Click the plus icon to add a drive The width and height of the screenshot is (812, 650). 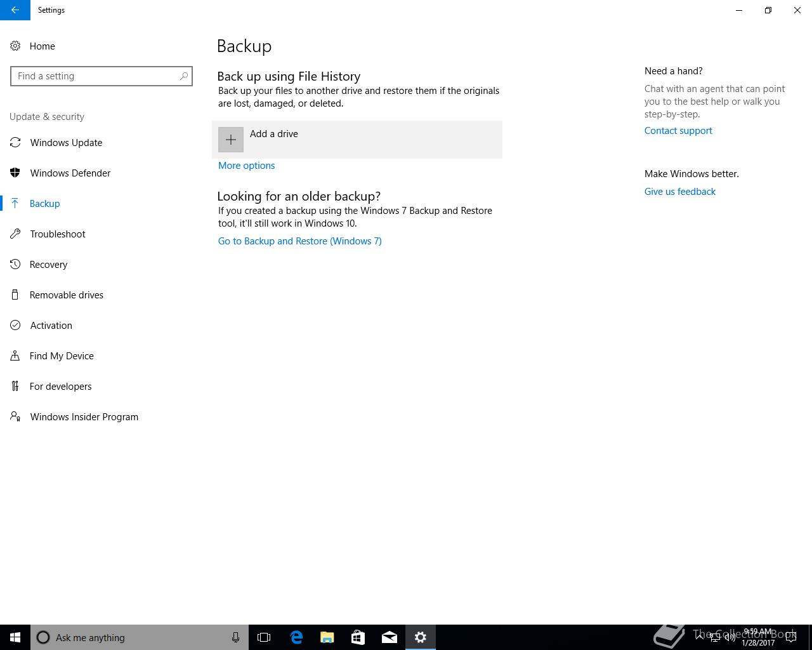(x=231, y=140)
